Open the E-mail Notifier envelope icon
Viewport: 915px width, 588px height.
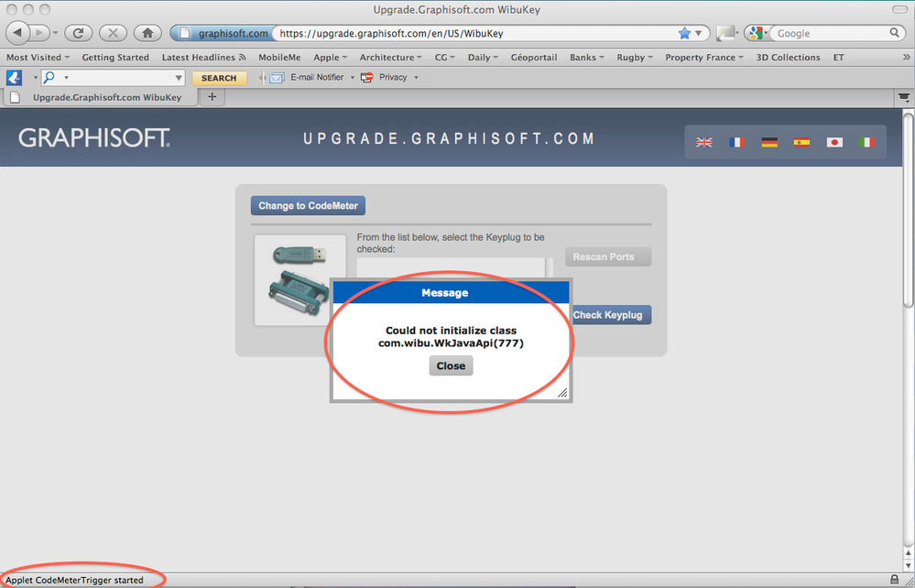click(x=277, y=77)
